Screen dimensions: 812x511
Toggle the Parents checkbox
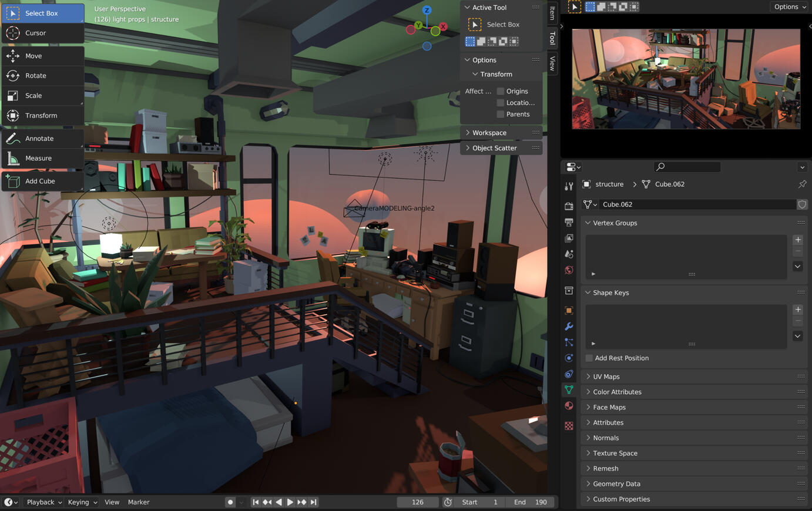[501, 115]
